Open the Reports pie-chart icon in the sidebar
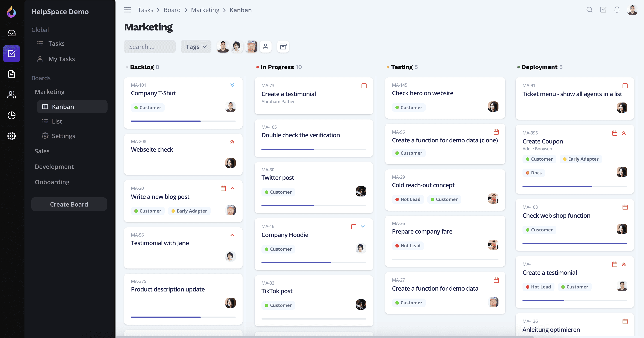Viewport: 644px width, 338px height. coord(12,115)
